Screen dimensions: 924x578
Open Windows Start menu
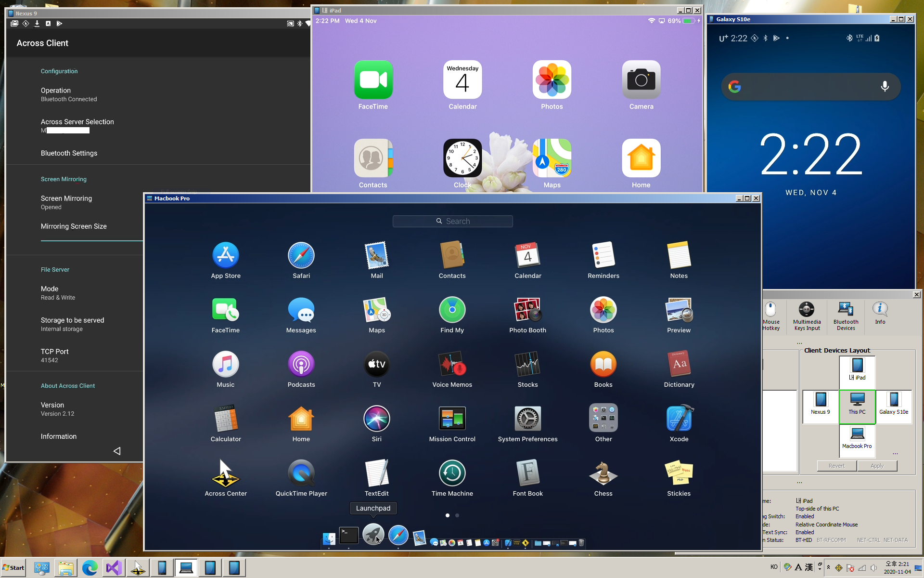point(13,567)
